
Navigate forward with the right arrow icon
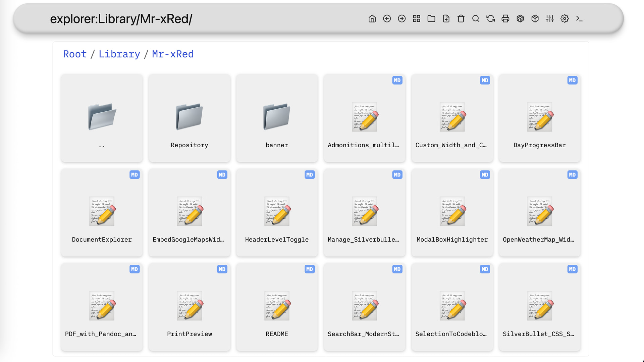tap(401, 19)
